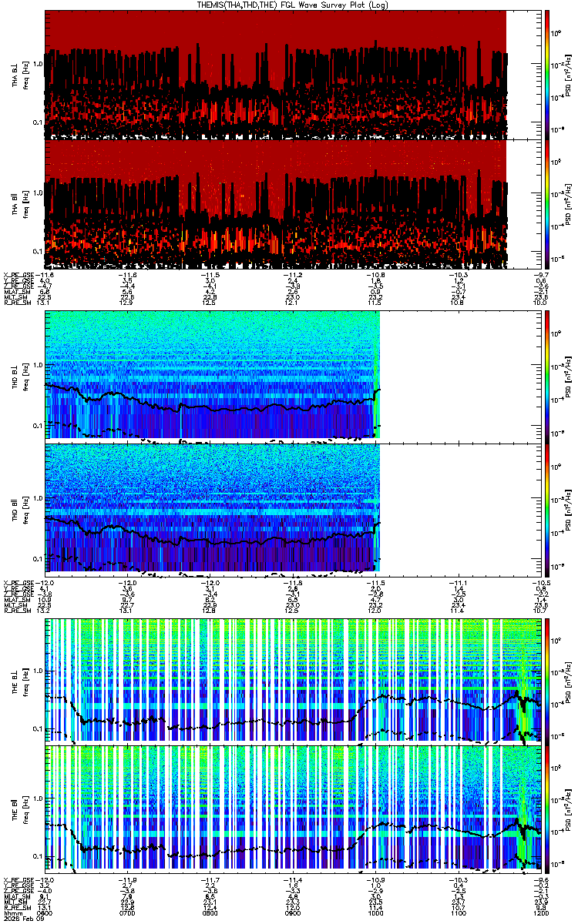Select the THA B-parallel spectrogram panel
The image size is (578, 924).
pos(291,204)
